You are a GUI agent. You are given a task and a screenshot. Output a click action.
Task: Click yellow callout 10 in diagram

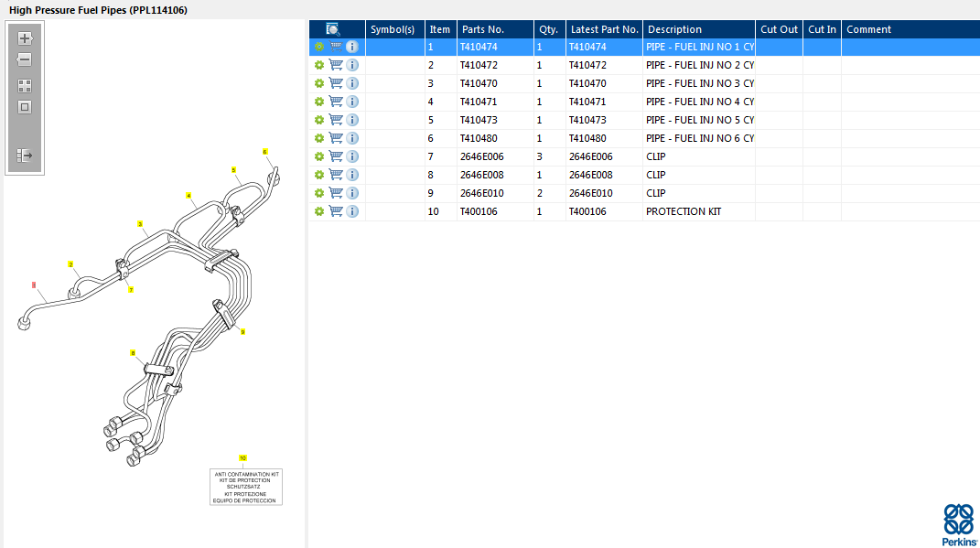tap(242, 457)
